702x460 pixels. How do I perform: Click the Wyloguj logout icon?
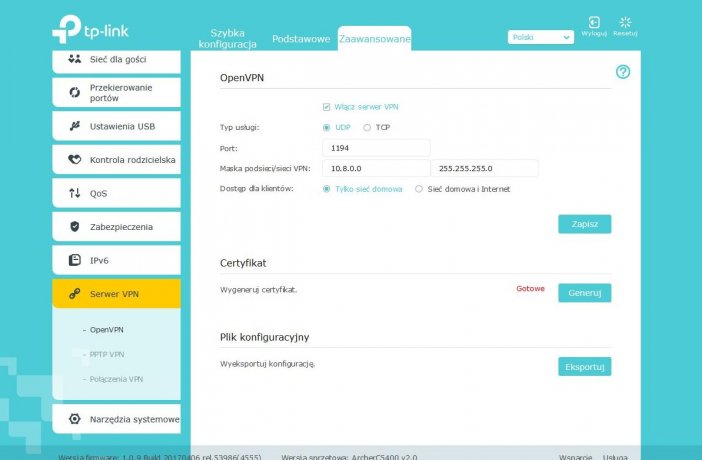[594, 22]
